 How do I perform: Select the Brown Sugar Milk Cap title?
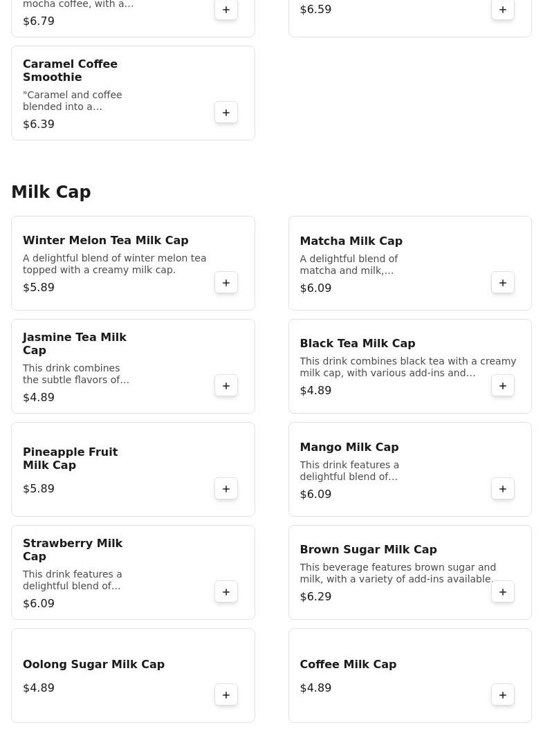pos(369,549)
